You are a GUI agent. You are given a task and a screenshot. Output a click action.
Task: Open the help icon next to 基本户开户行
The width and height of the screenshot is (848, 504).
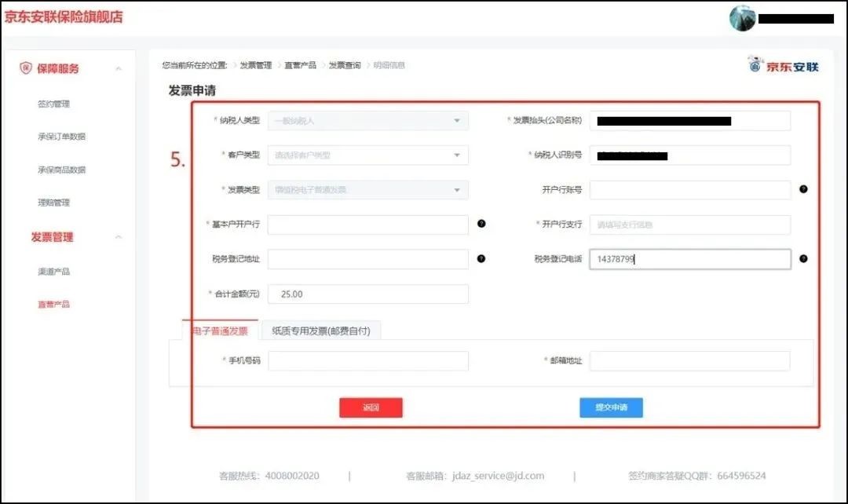[481, 224]
